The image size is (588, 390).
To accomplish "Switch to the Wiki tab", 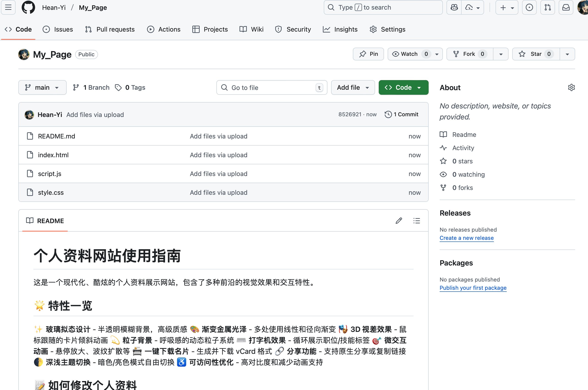I will (251, 29).
